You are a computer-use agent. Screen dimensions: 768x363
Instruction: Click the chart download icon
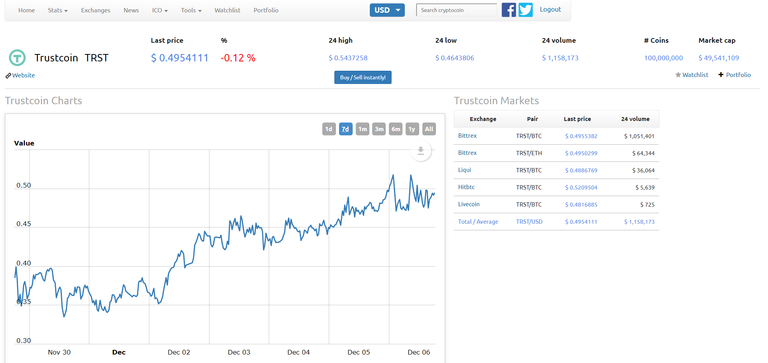tap(420, 151)
